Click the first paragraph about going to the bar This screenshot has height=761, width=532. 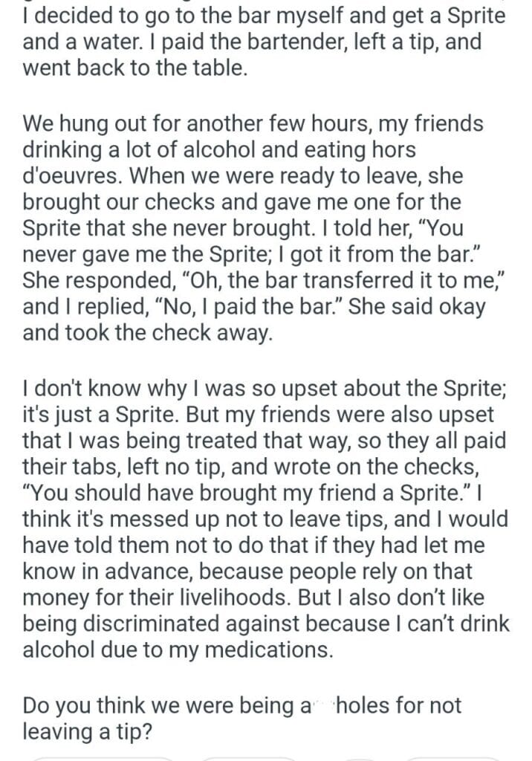point(264,42)
